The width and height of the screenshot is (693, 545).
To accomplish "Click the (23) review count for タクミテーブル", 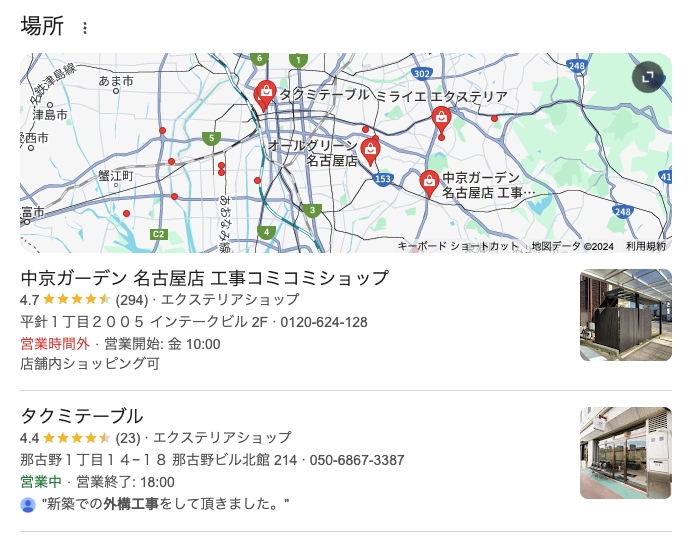I will click(128, 438).
